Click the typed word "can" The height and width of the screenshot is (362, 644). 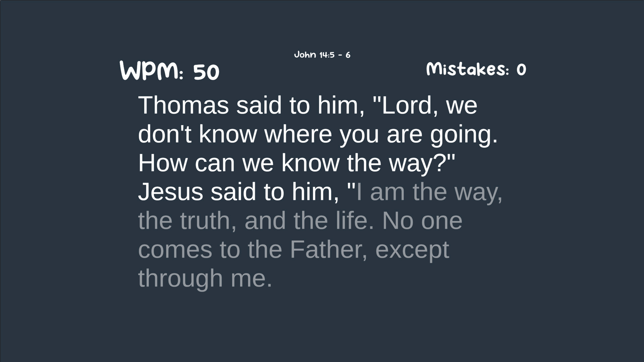[x=215, y=163]
